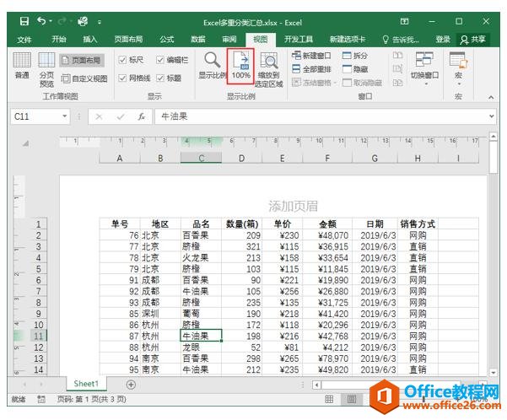Click vertical scrollbar up arrow
The height and width of the screenshot is (420, 507).
pos(493,136)
